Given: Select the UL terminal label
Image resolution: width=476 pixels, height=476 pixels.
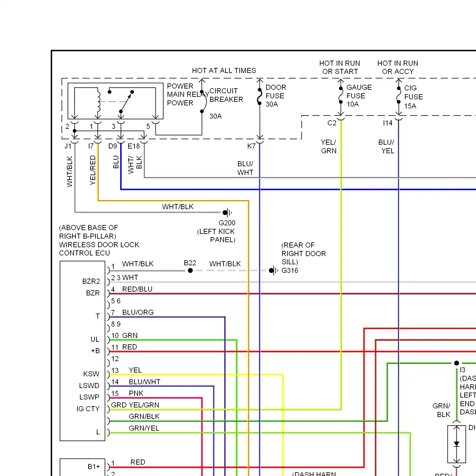Looking at the screenshot, I should pos(95,340).
